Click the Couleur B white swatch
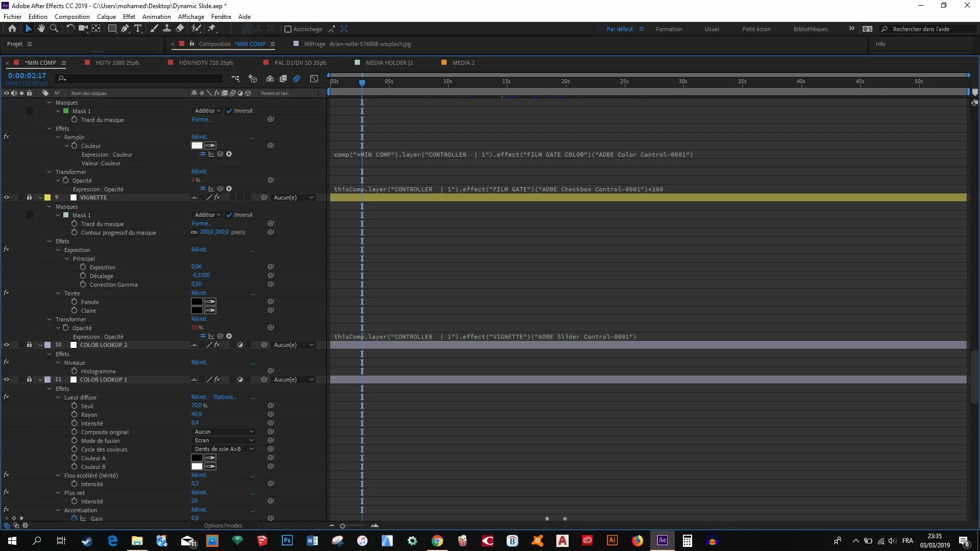The image size is (980, 551). pyautogui.click(x=197, y=466)
